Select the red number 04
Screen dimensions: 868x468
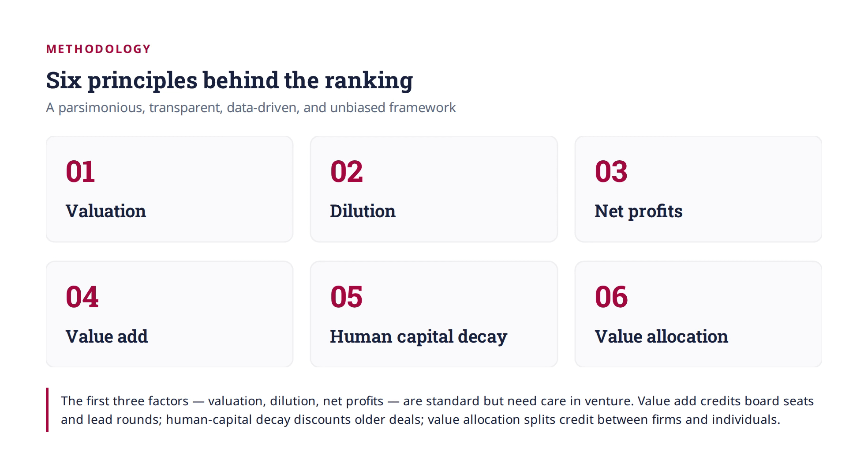click(x=82, y=297)
